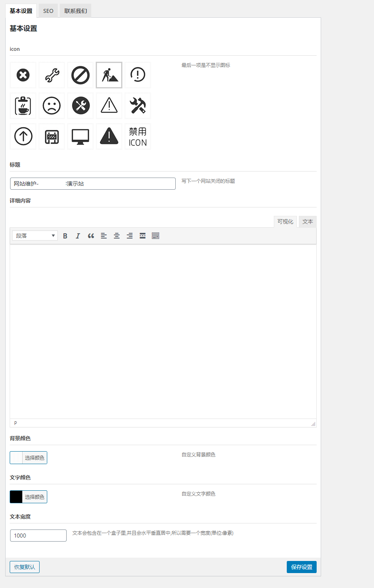Pick the computer monitor icon
The width and height of the screenshot is (374, 588).
80,136
